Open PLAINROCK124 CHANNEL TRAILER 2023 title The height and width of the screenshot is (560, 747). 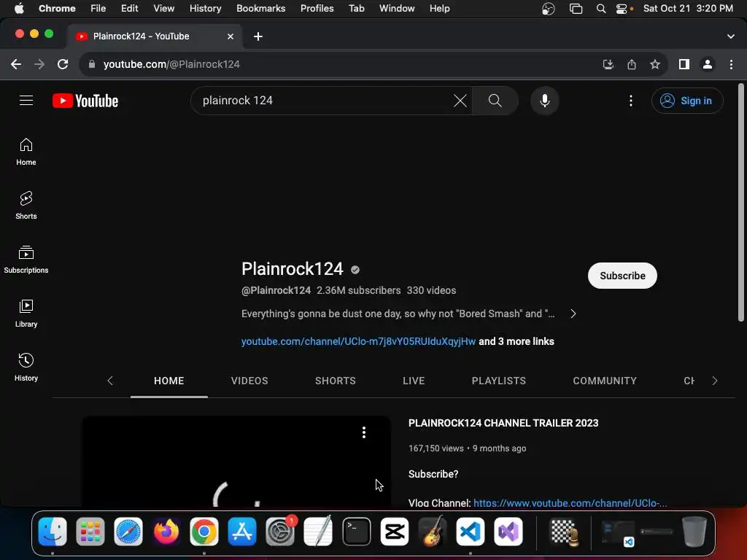(x=503, y=423)
